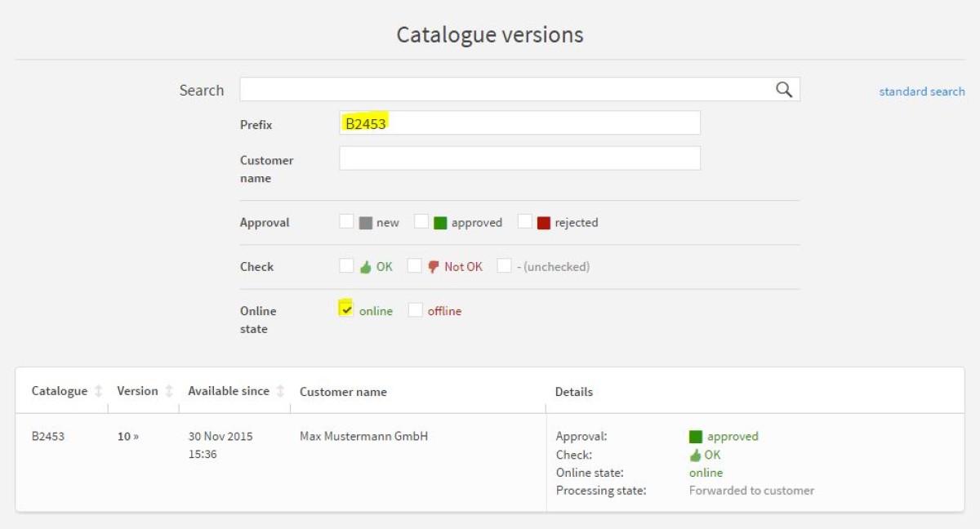Uncheck the online state checkbox
The height and width of the screenshot is (529, 980).
346,309
